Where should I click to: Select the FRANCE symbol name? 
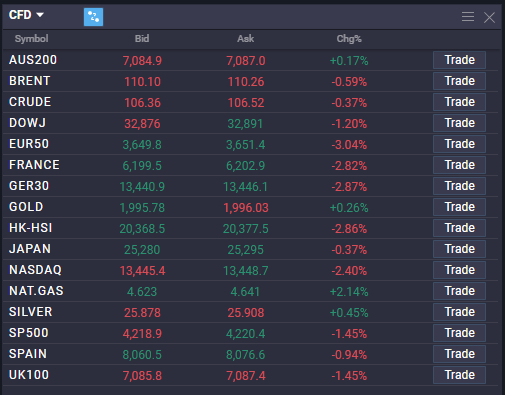34,165
